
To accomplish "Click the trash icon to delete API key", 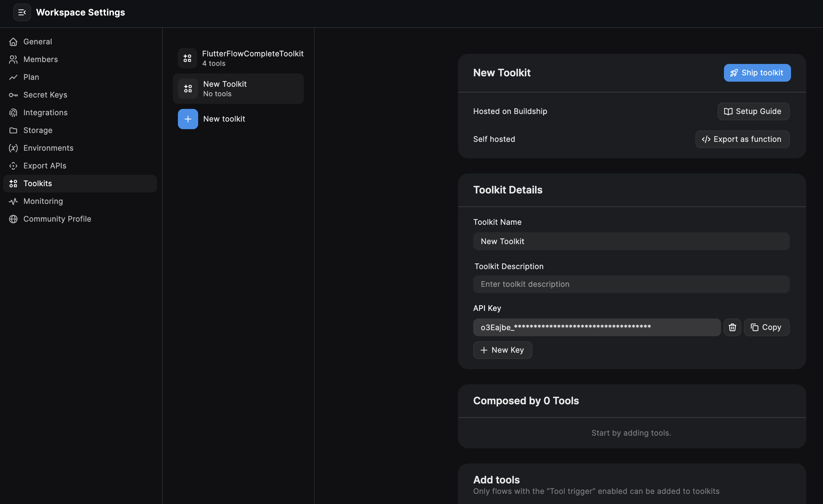I will tap(732, 327).
